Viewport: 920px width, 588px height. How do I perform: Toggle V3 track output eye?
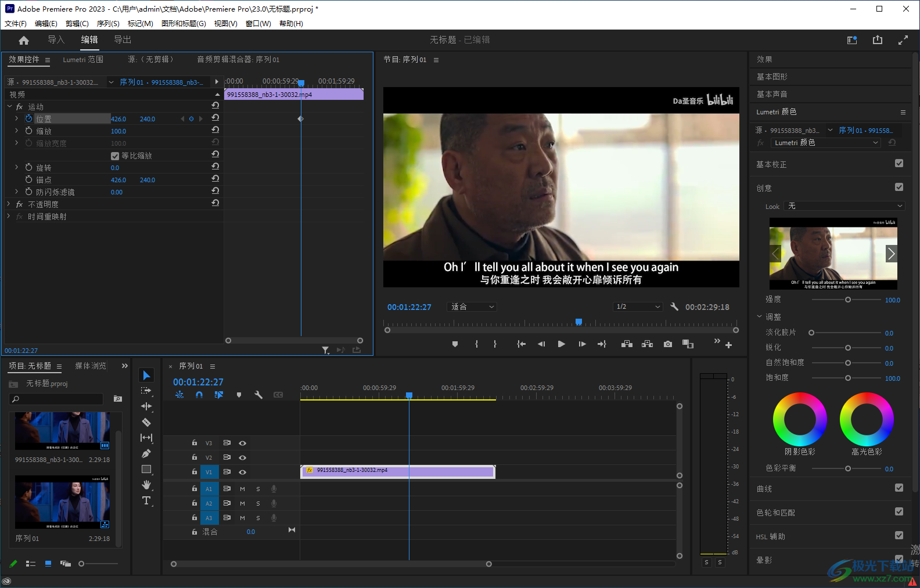[243, 443]
